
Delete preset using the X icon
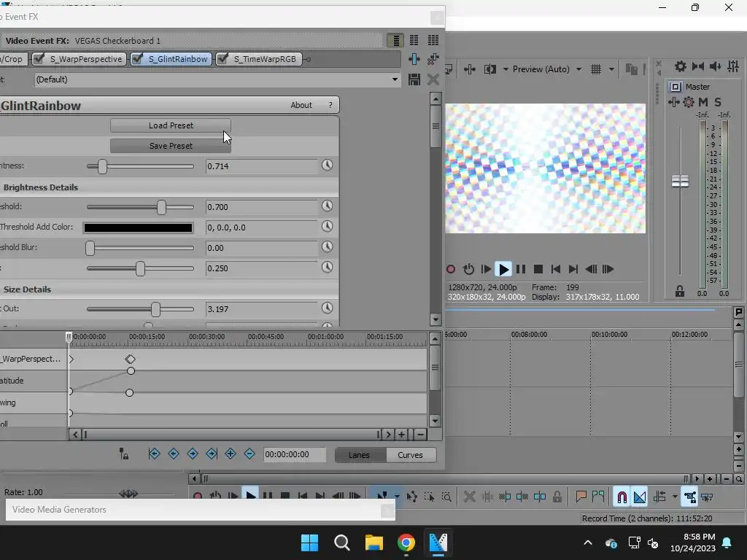point(433,79)
